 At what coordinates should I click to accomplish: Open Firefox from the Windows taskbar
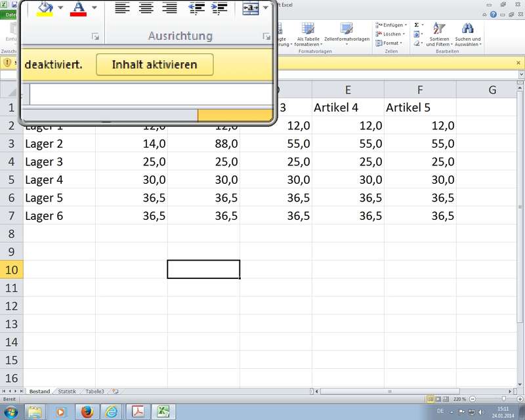(87, 411)
